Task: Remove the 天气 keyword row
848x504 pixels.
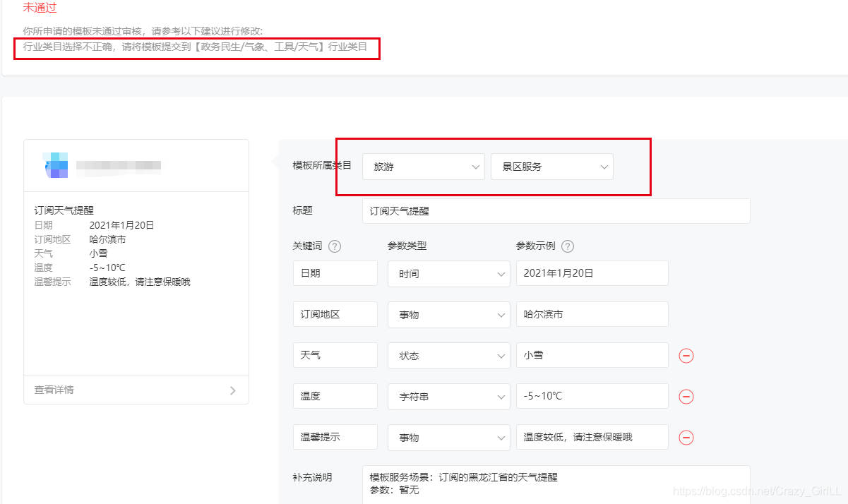Action: click(x=686, y=355)
